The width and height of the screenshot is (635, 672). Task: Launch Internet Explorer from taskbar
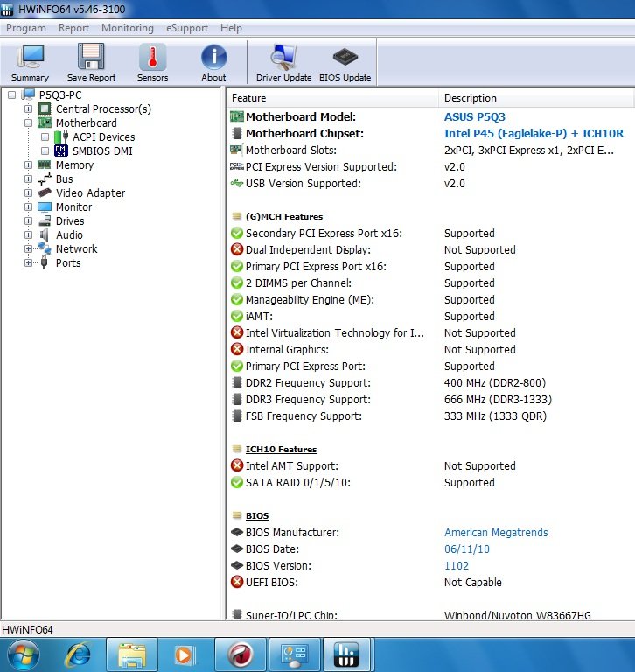(78, 654)
